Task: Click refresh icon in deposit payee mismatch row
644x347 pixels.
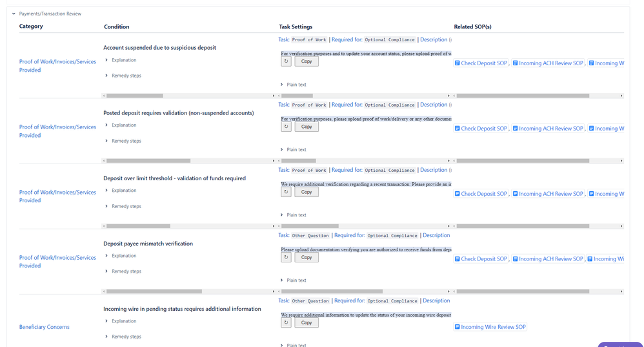Action: pyautogui.click(x=287, y=257)
